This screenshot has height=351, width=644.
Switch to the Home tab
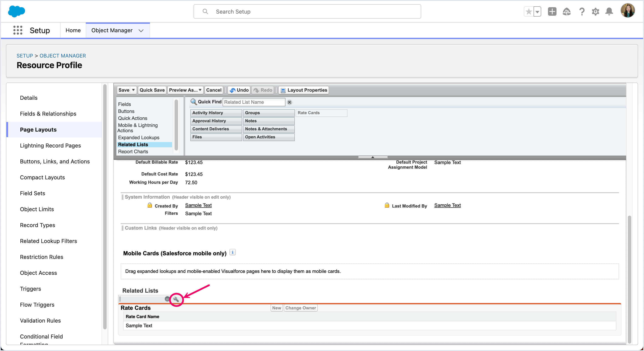[x=73, y=30]
